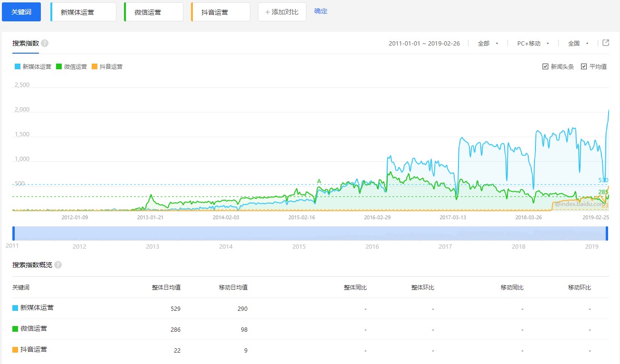Expand the 全国 region dropdown

(x=578, y=43)
